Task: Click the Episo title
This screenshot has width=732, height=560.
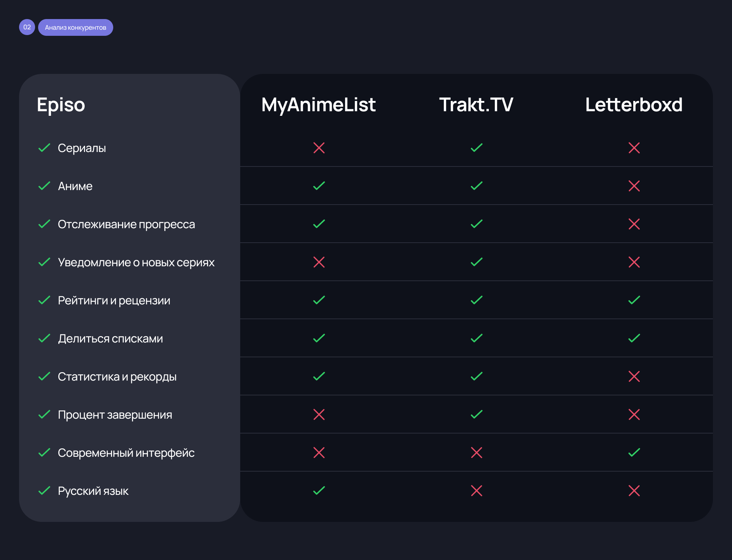Action: (61, 105)
